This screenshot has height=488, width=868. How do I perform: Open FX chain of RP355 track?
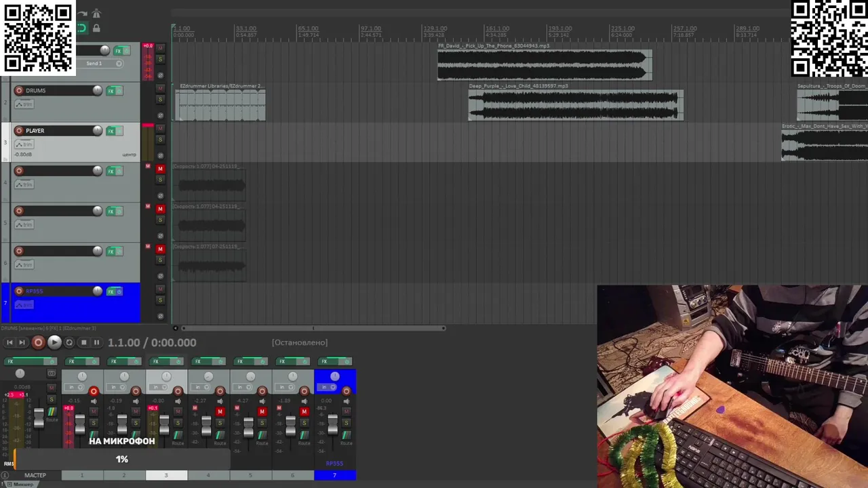pos(111,291)
